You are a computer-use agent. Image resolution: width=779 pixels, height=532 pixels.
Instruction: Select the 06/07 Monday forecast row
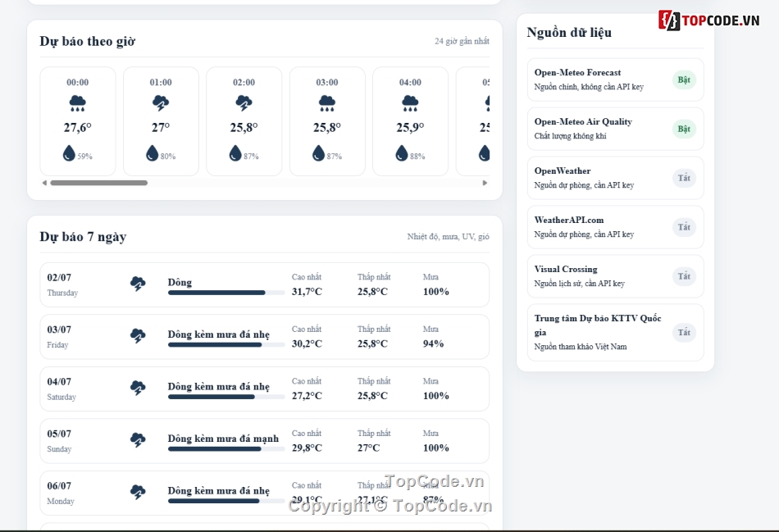(x=264, y=493)
